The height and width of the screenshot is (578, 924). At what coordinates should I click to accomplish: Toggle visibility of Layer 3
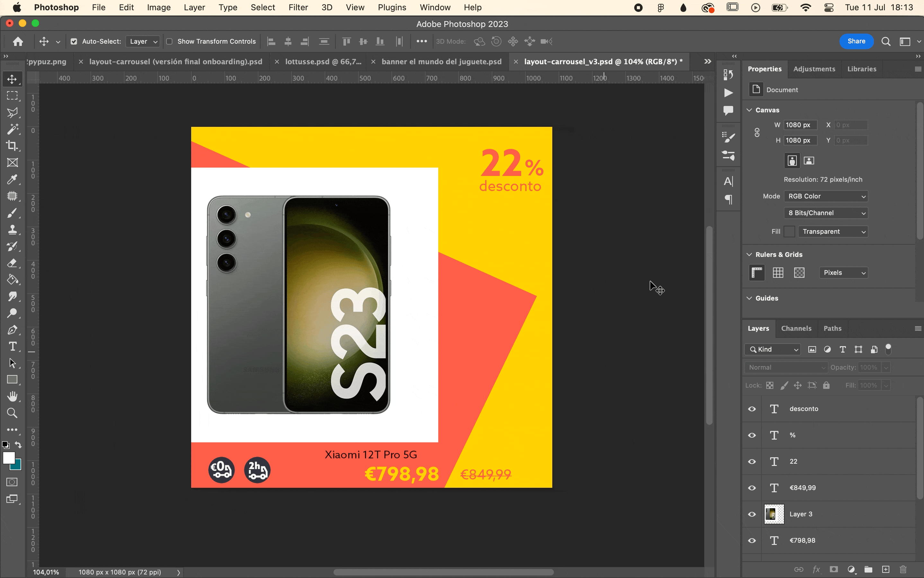752,514
